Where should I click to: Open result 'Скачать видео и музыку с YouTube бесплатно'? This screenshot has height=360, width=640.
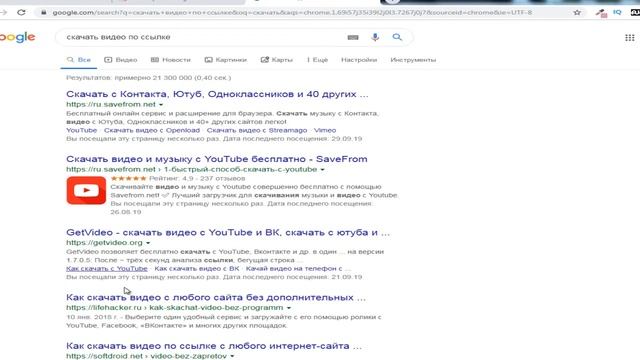point(217,159)
